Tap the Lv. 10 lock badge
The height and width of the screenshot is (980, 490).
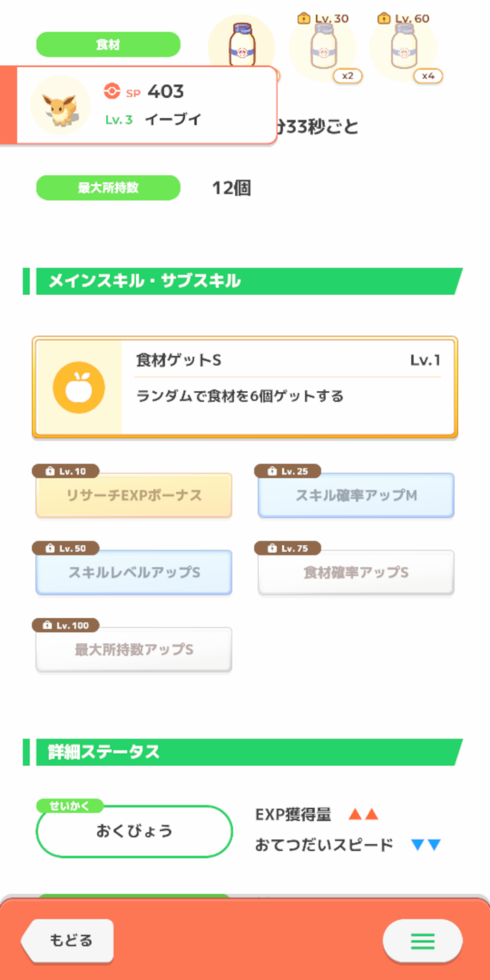click(66, 471)
